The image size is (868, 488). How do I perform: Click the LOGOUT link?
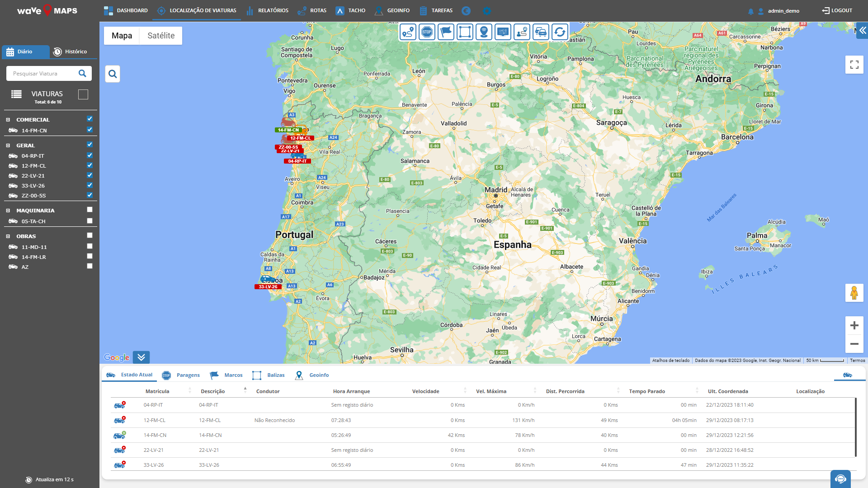(837, 10)
